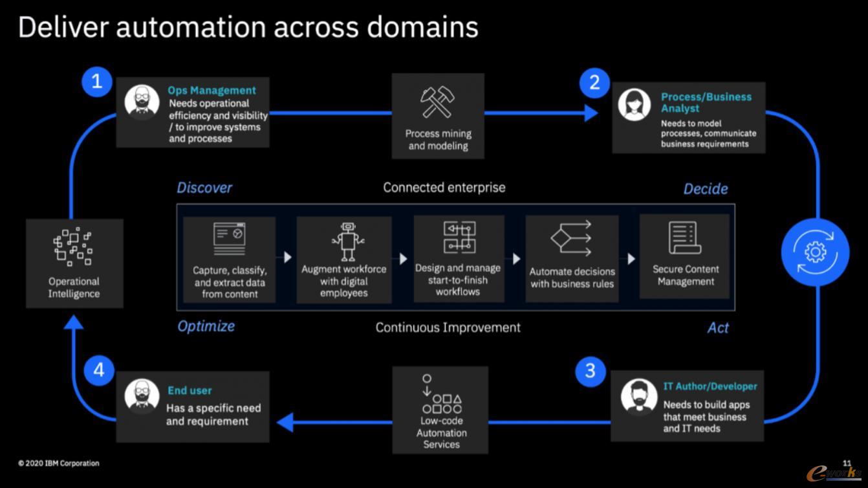Click "Augment workforce with digital employees" text
The image size is (868, 488).
344,281
